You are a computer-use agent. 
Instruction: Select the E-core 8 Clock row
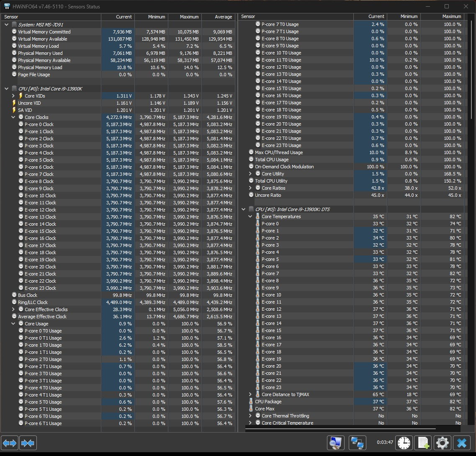(x=118, y=181)
